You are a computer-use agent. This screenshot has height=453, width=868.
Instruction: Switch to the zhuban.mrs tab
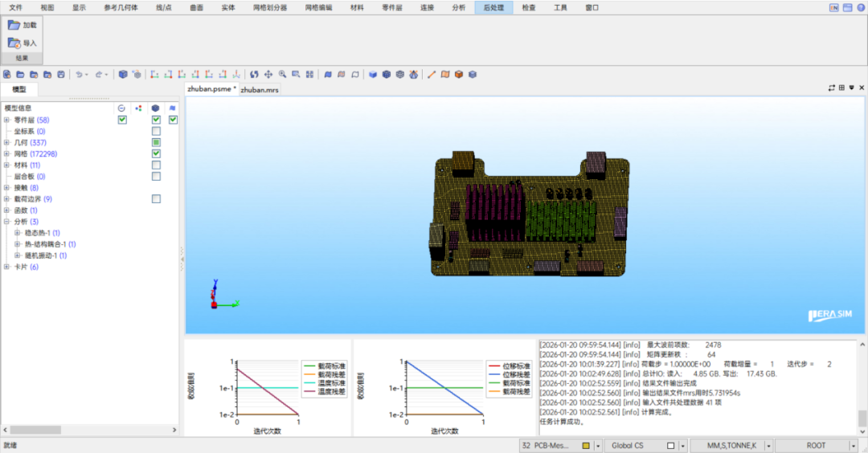260,90
